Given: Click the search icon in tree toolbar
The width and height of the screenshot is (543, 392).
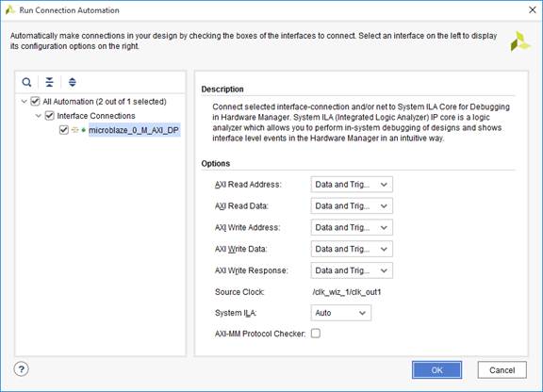Looking at the screenshot, I should 26,82.
